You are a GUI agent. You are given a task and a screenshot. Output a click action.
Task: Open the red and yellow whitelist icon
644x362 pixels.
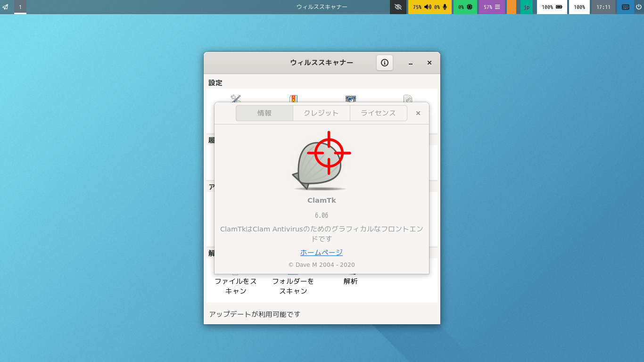pos(293,99)
